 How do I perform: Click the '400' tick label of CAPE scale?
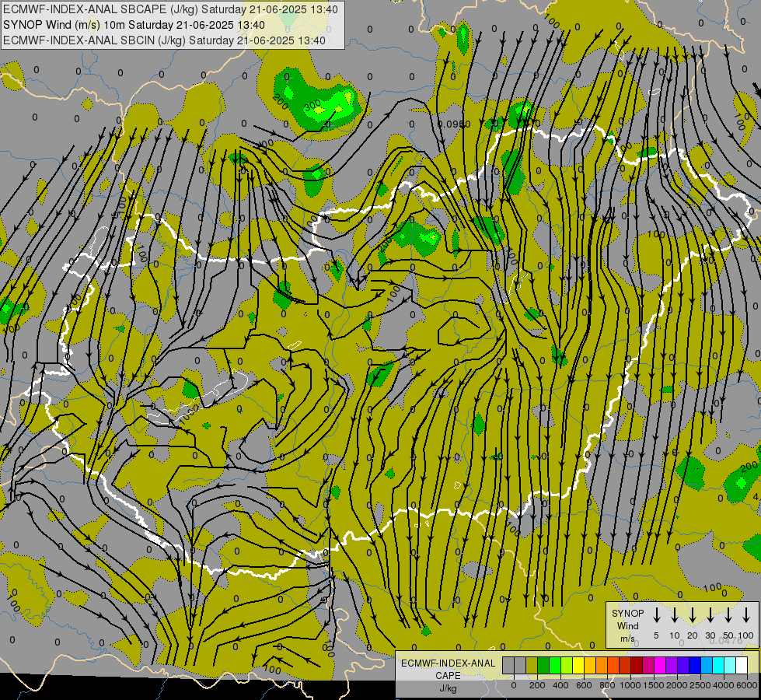(x=560, y=685)
